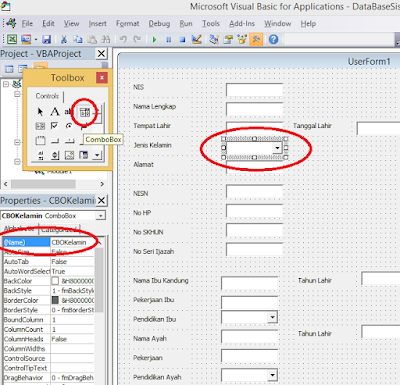
Task: Collapse the top VBAProject tree node
Action: pyautogui.click(x=6, y=84)
